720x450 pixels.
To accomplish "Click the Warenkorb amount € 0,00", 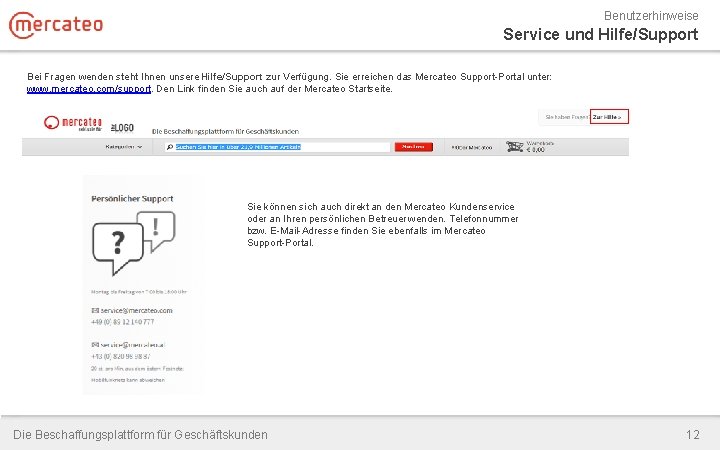I will [535, 150].
